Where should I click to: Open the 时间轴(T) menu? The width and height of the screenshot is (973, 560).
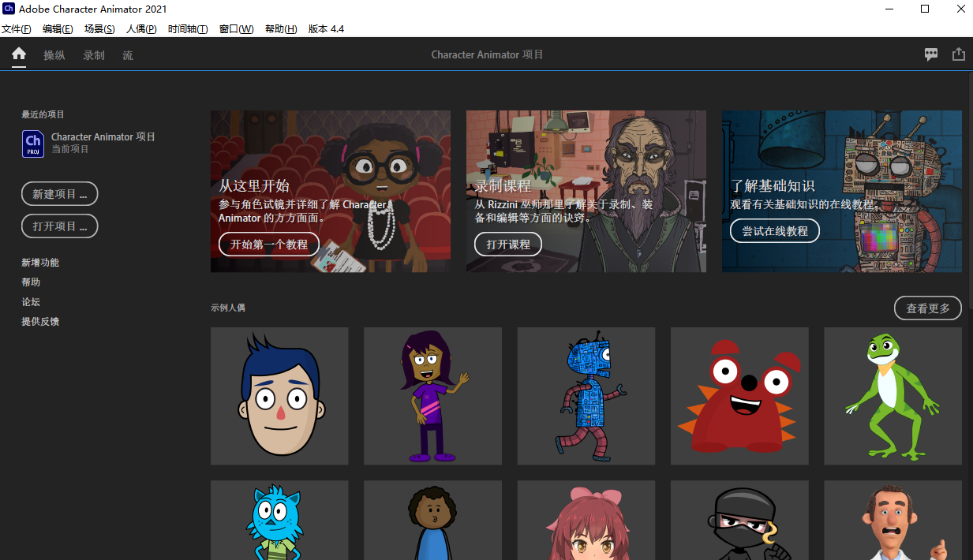tap(188, 29)
